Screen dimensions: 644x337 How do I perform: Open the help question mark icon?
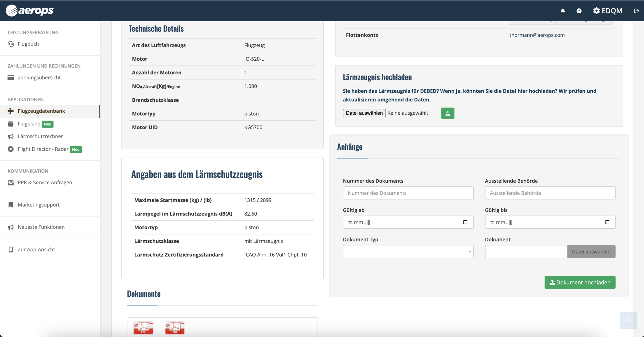tap(579, 11)
